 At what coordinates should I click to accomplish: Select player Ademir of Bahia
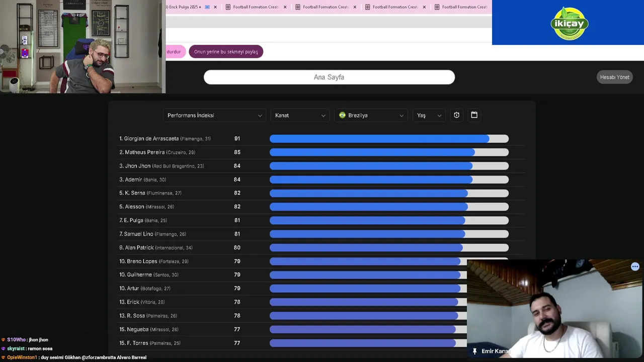tap(321, 179)
